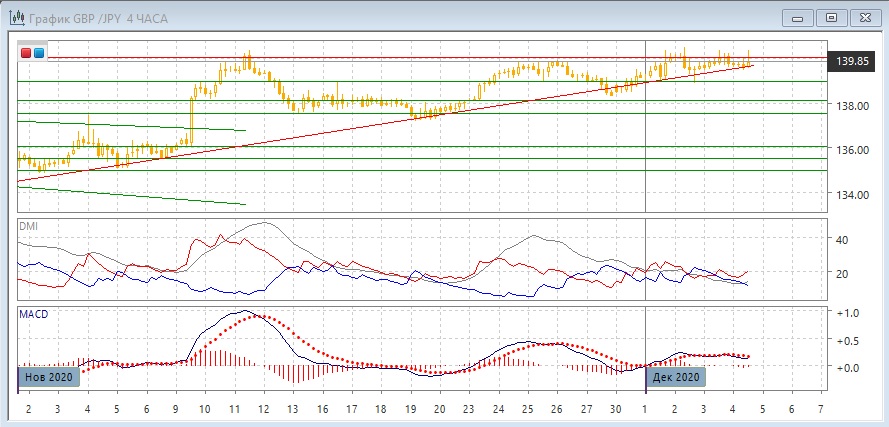Select the DMI indicator label
The image size is (889, 427).
coord(28,227)
